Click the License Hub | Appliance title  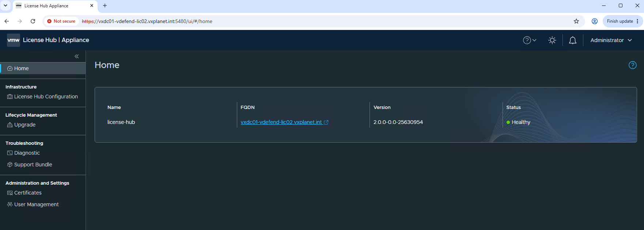(56, 40)
